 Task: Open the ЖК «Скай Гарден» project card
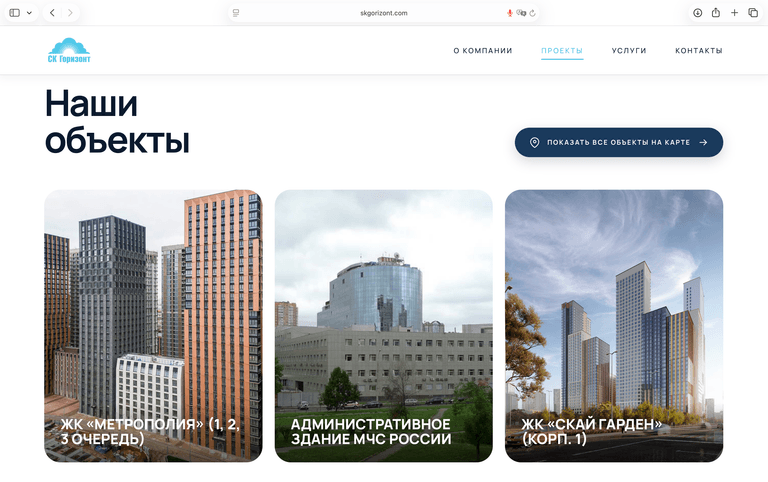pyautogui.click(x=614, y=326)
